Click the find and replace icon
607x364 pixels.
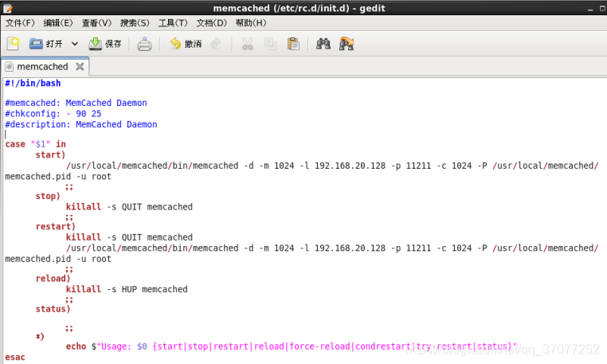347,44
